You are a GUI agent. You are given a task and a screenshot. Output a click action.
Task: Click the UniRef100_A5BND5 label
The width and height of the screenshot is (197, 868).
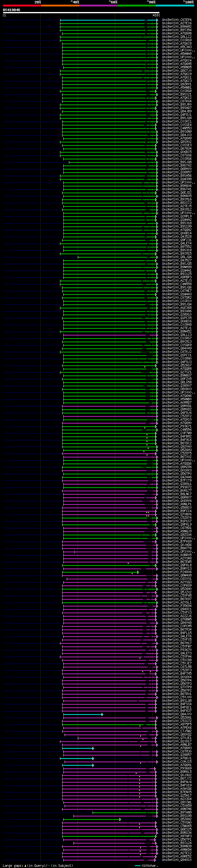coord(177,67)
